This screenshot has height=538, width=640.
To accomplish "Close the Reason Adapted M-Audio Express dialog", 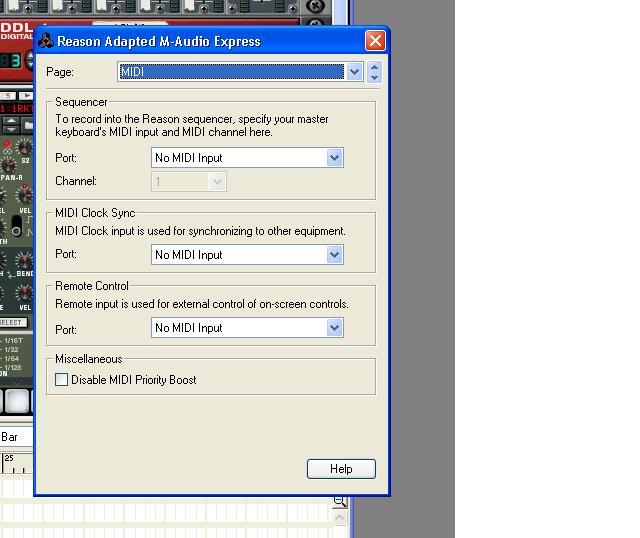I will tap(375, 41).
